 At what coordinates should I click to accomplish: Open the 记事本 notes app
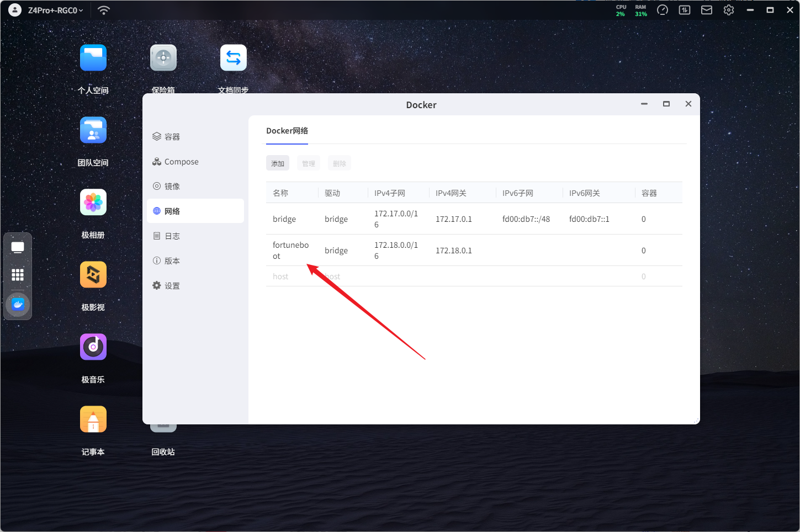(x=93, y=420)
